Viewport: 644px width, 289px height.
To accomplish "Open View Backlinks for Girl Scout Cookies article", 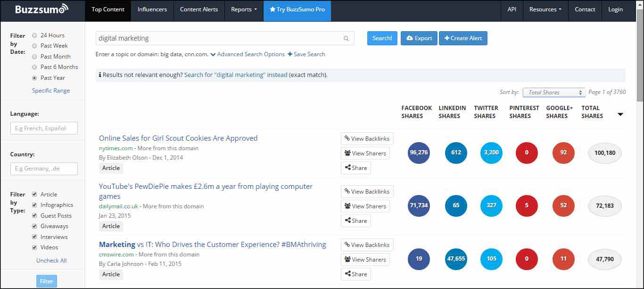I will [367, 138].
